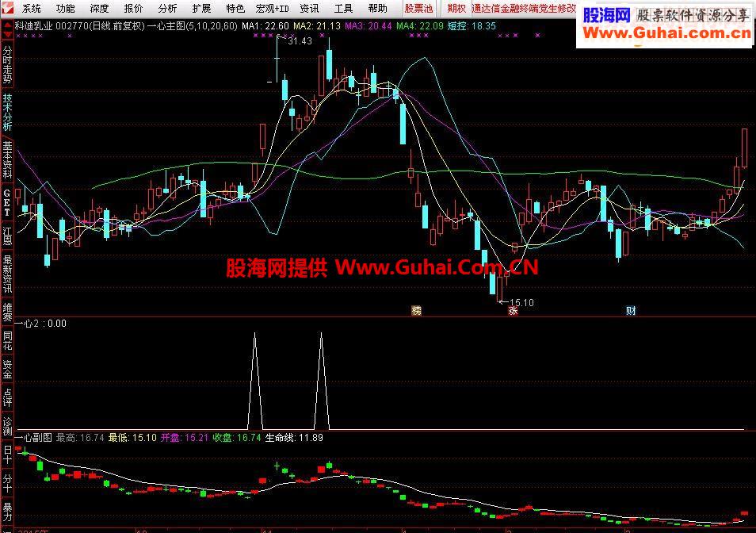Click the last red candlestick in main chart
The height and width of the screenshot is (533, 756).
745,148
